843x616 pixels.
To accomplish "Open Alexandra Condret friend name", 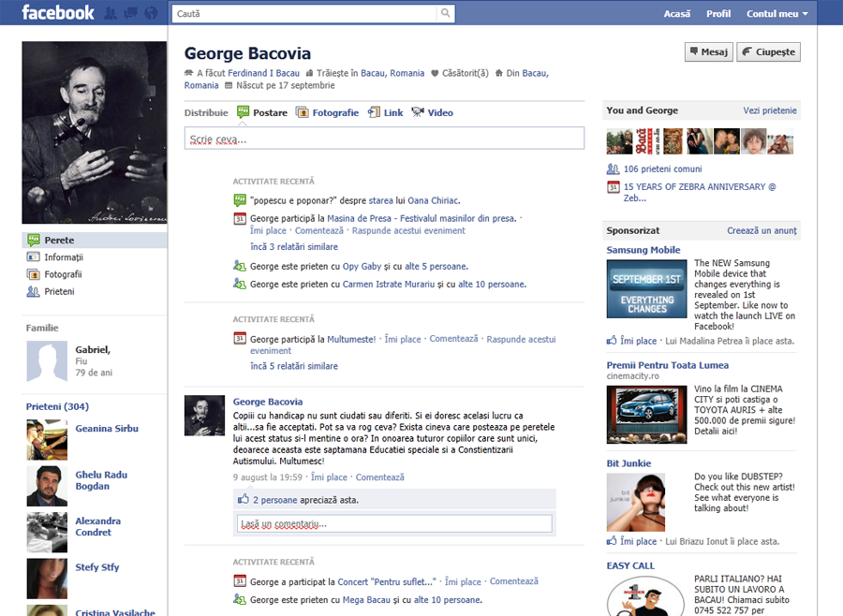I will [97, 526].
